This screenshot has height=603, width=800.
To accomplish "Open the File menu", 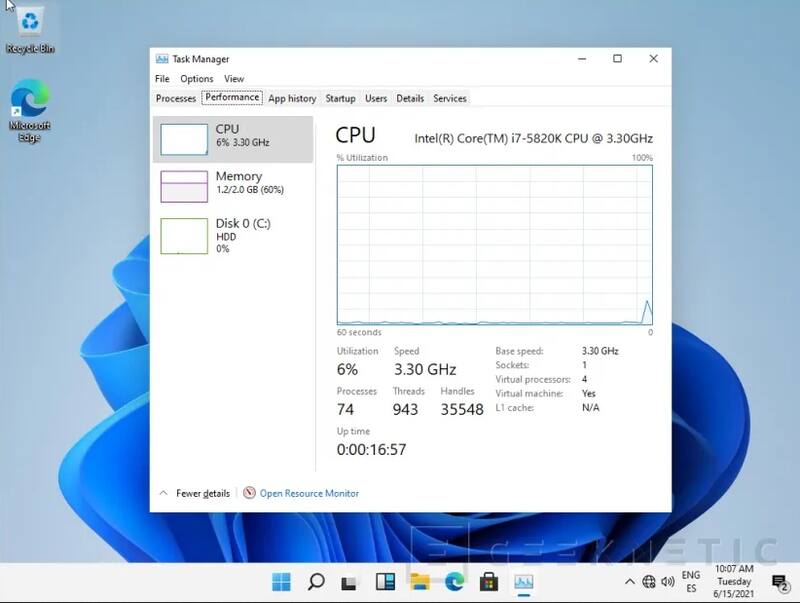I will [162, 79].
